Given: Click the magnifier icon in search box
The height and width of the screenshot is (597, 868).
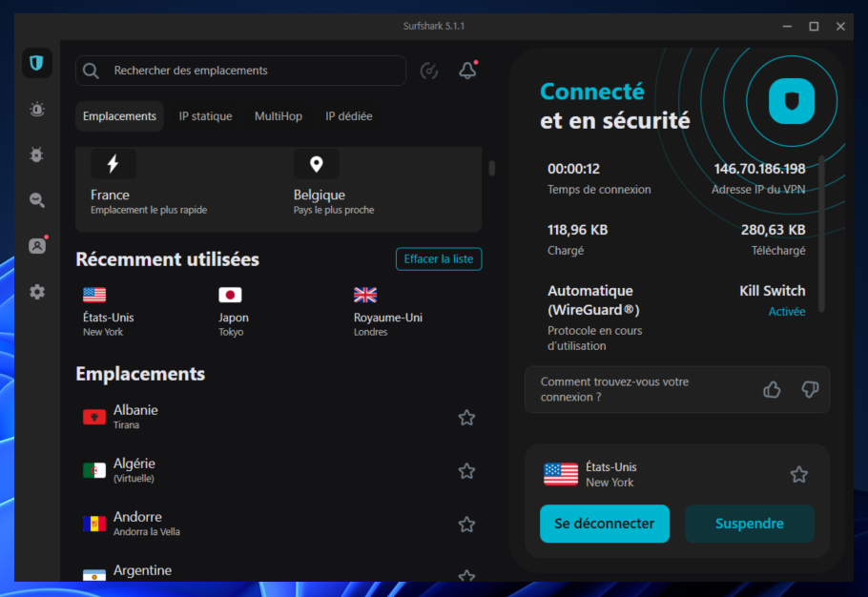Looking at the screenshot, I should [x=91, y=71].
